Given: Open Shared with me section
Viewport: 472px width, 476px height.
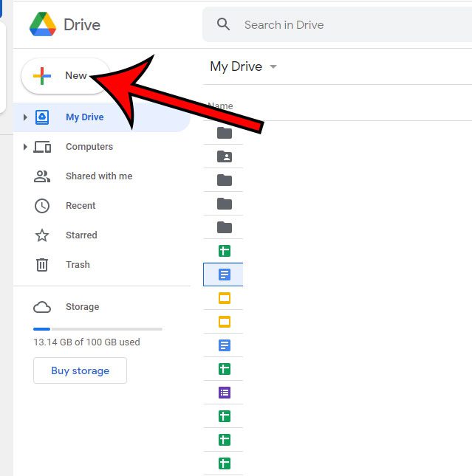Looking at the screenshot, I should point(98,176).
